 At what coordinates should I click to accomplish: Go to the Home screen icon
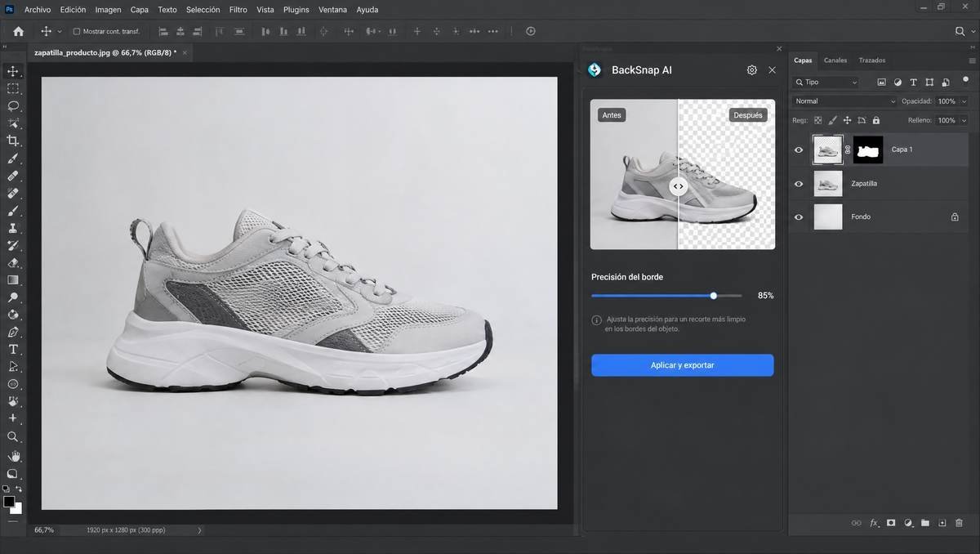coord(18,31)
